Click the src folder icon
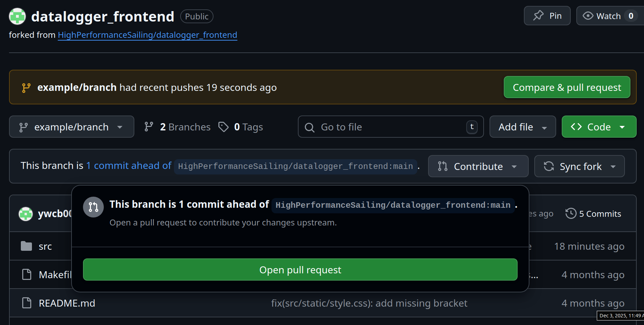The width and height of the screenshot is (644, 325). click(26, 246)
